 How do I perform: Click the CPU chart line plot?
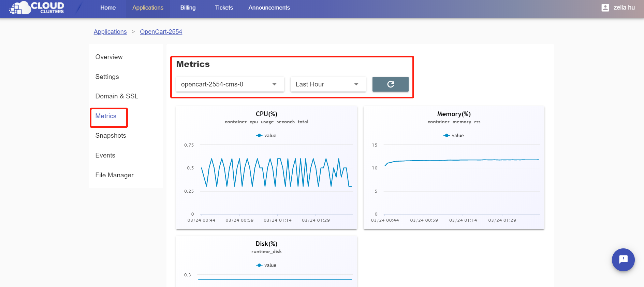pos(276,173)
